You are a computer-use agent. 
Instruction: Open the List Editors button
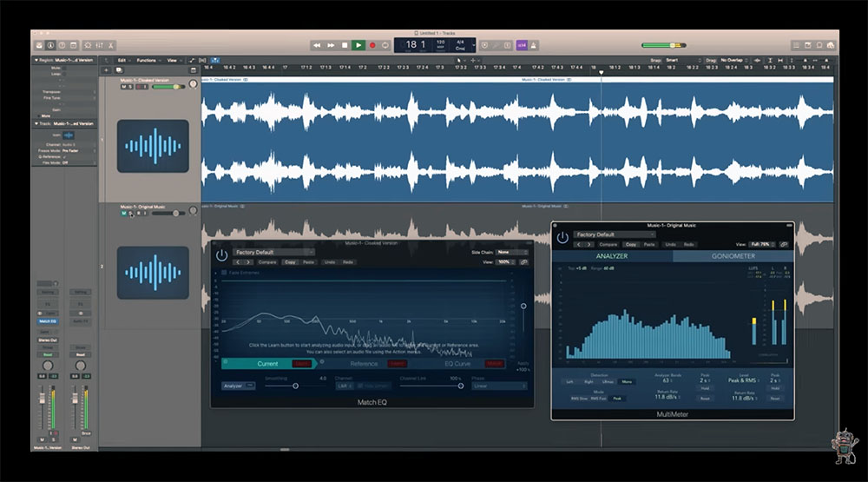click(796, 45)
